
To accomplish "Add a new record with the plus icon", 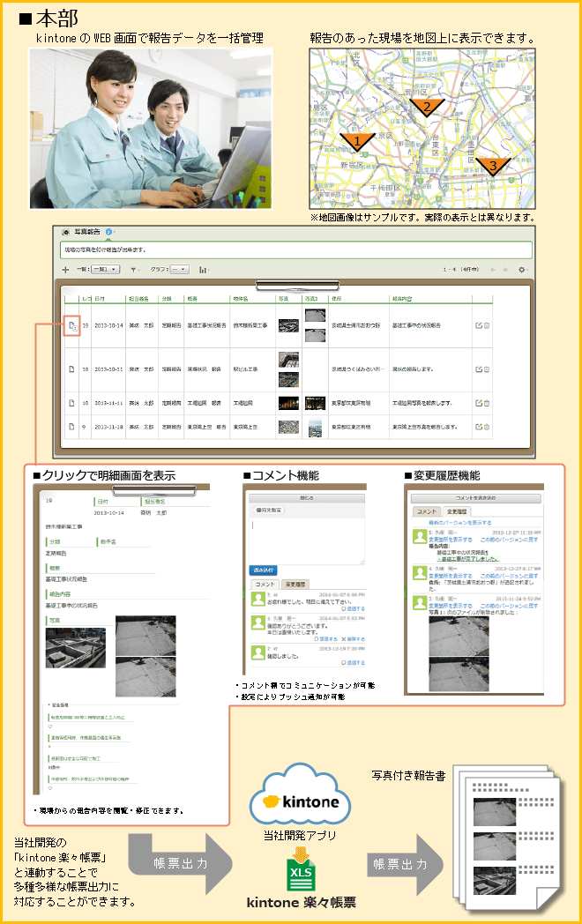I will click(x=65, y=269).
